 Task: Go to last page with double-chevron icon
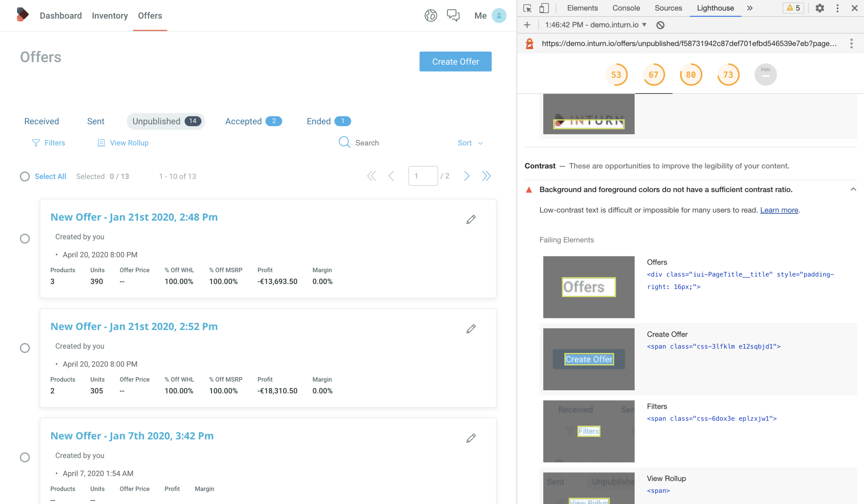coord(486,176)
